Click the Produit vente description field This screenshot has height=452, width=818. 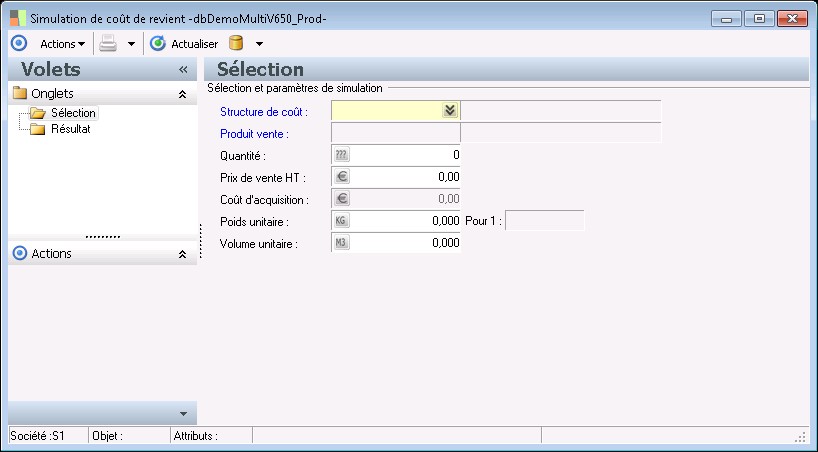561,133
